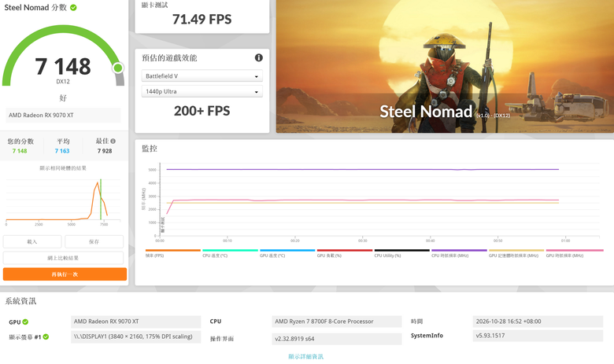Click the info icon beside 預估的遊戲效能
Screen dimensions: 614x364
(258, 58)
